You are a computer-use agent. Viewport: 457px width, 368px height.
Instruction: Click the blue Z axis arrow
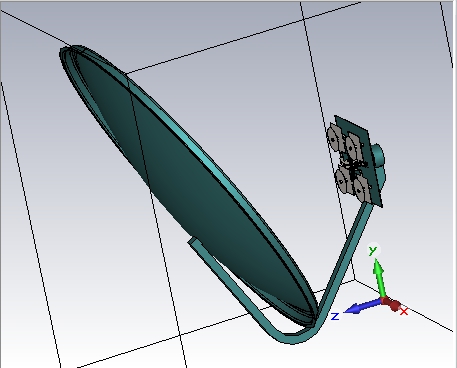tap(362, 307)
